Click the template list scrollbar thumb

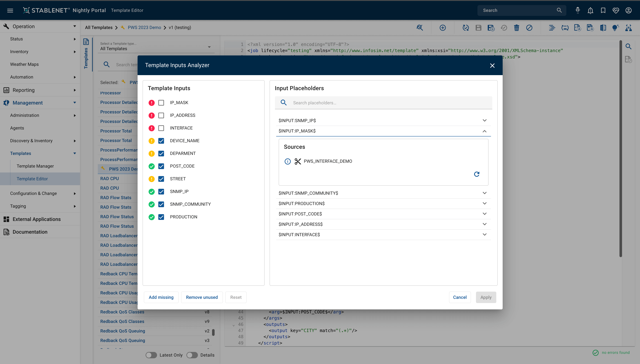tap(213, 332)
